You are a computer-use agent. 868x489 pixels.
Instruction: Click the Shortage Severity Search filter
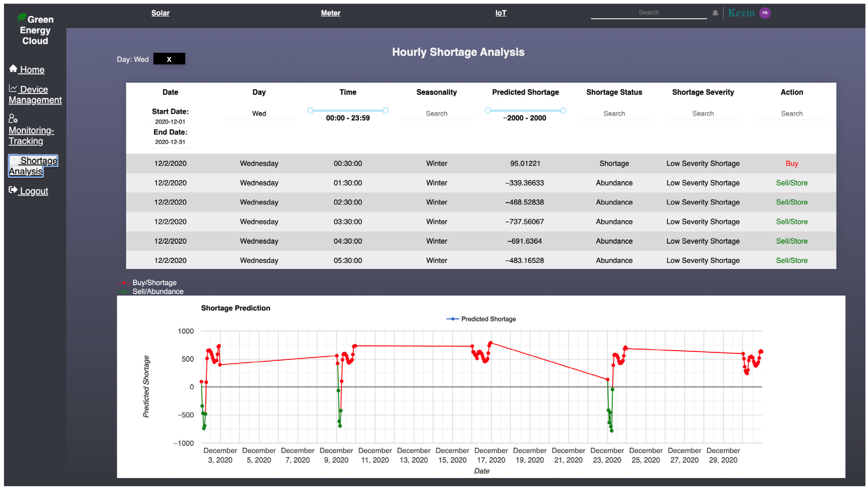coord(703,114)
